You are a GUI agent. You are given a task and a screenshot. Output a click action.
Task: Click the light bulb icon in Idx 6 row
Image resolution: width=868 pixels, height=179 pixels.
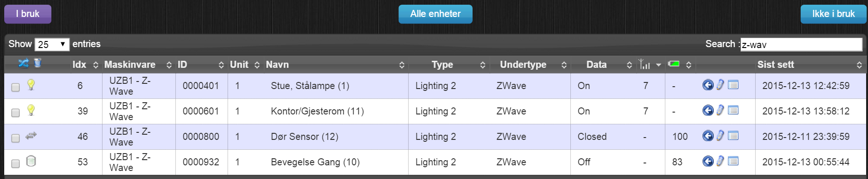coord(31,85)
